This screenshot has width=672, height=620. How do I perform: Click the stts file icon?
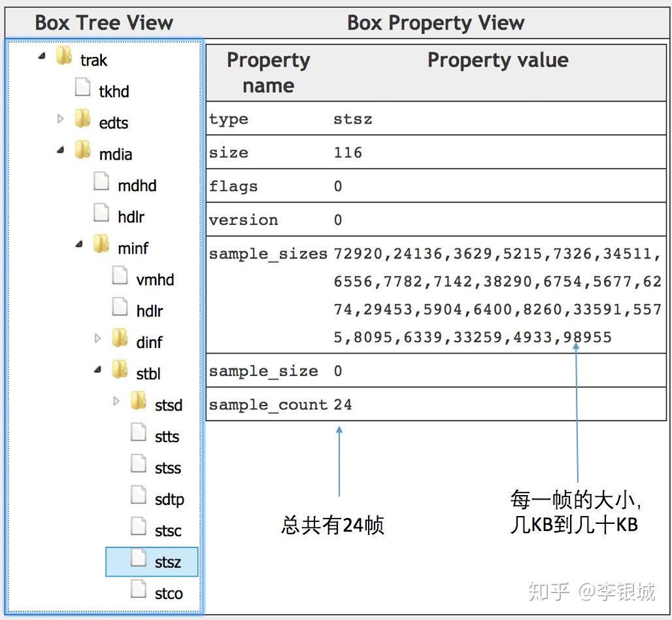(x=139, y=434)
